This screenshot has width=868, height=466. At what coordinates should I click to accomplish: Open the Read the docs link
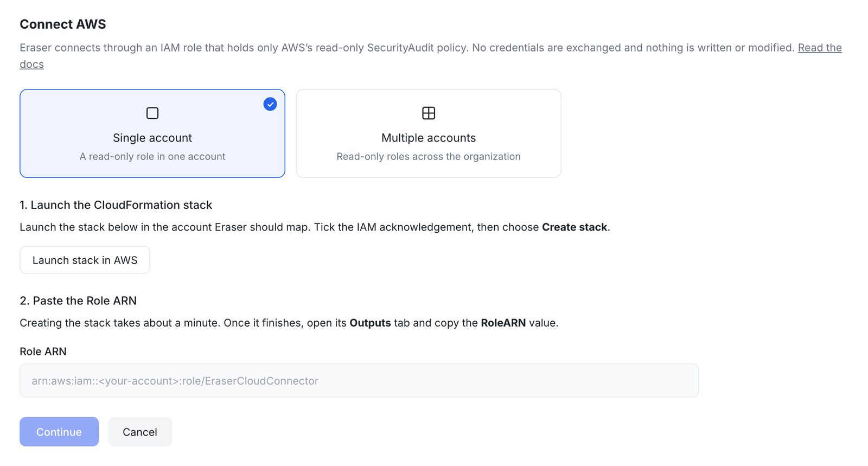(820, 48)
